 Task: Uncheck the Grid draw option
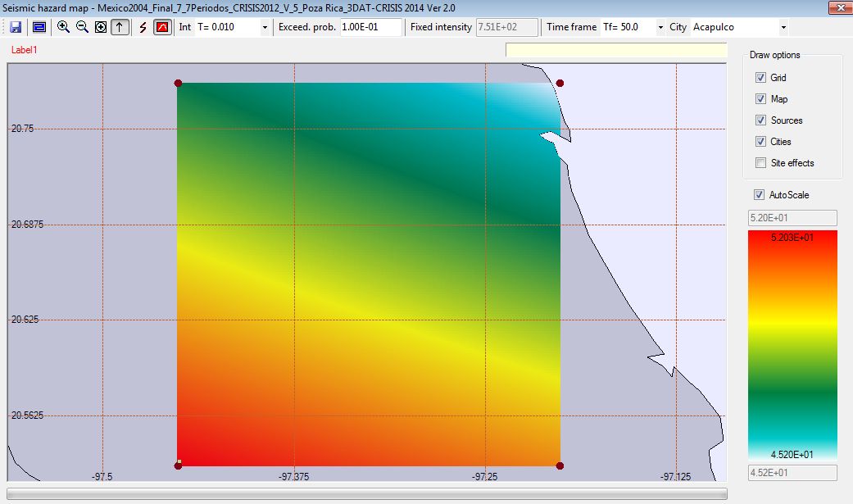761,78
